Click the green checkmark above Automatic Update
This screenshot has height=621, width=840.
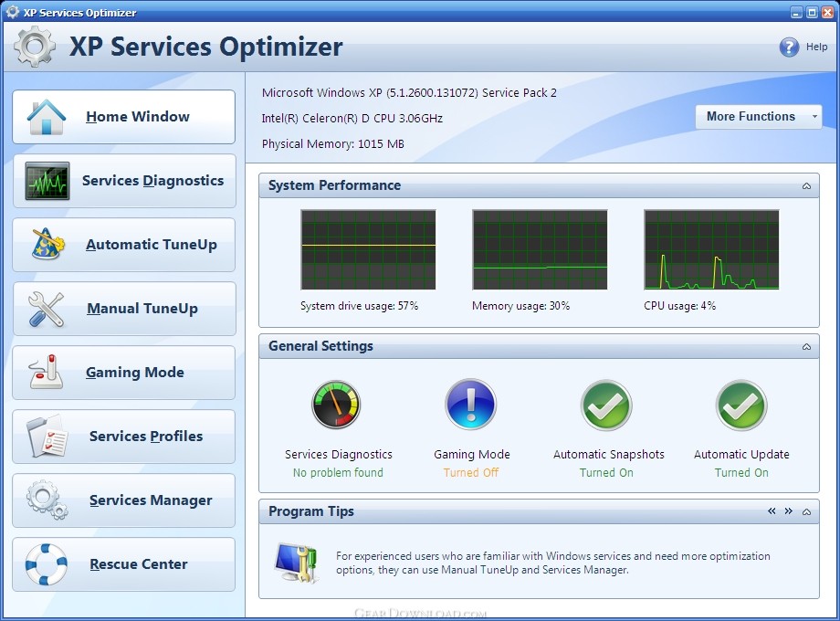[741, 405]
